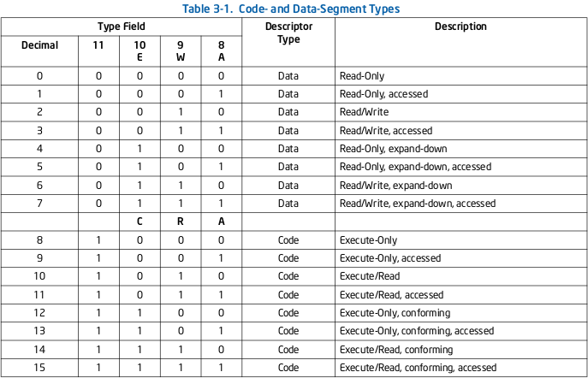588x378 pixels.
Task: Click the 'Type Field' column header
Action: pos(121,27)
